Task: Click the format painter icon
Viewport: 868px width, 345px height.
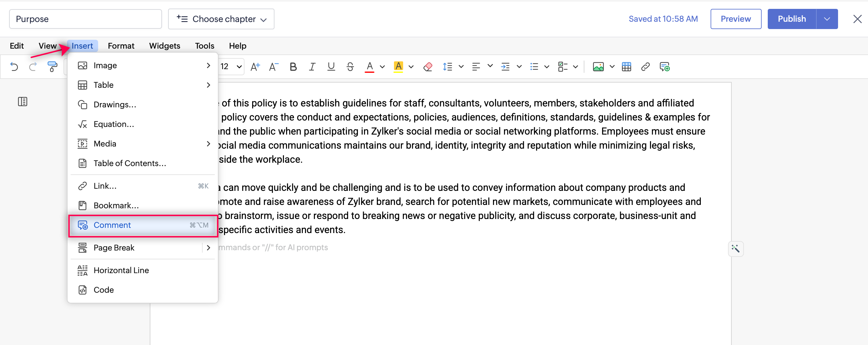Action: [52, 66]
